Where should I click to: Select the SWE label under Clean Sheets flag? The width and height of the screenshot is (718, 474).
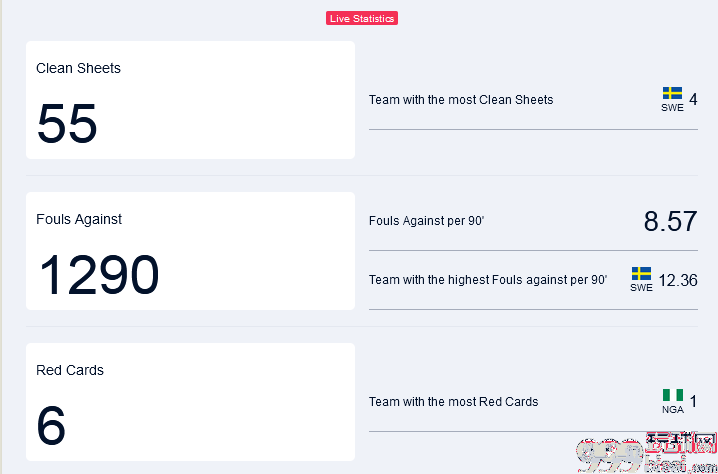click(672, 108)
